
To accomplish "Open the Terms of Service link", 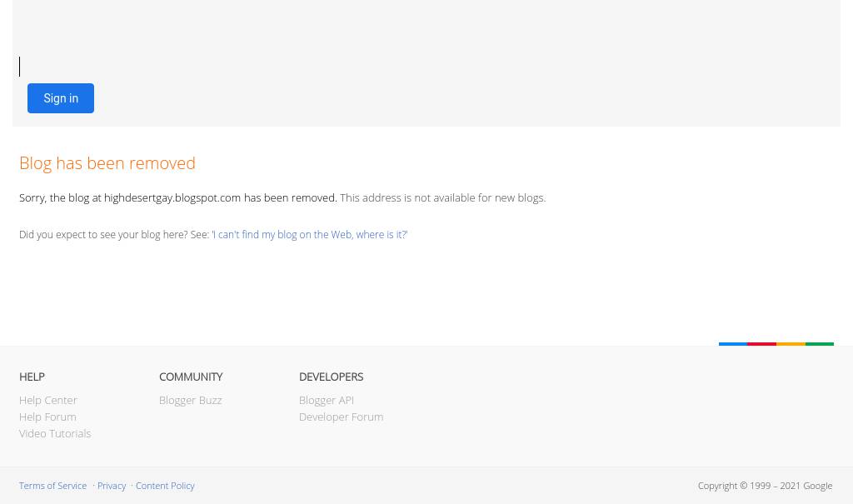I will 52,486.
